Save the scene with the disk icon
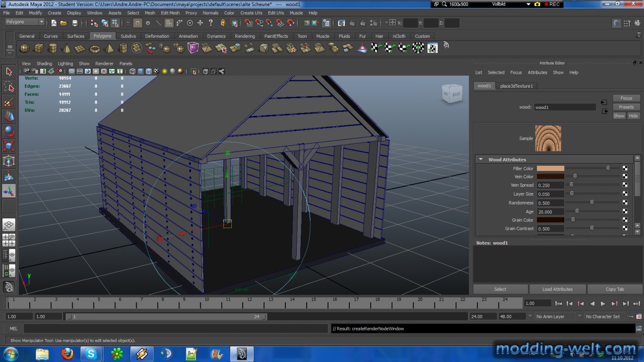 [75, 23]
